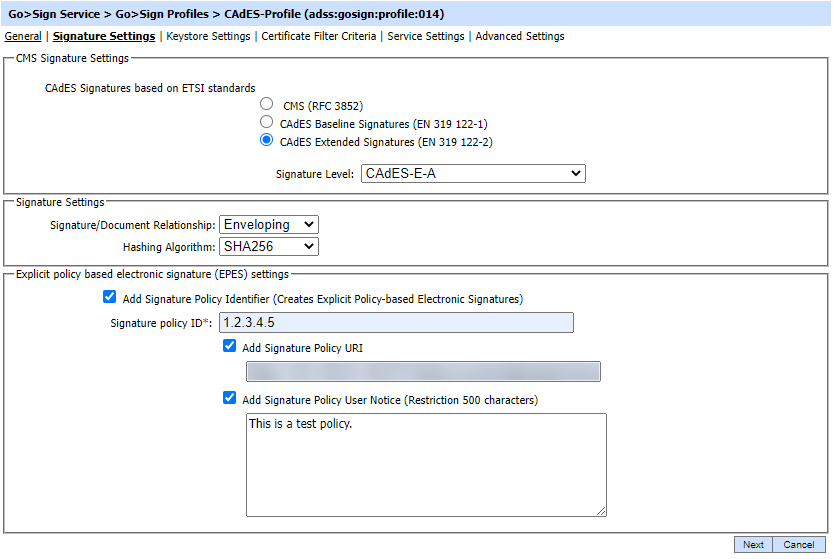Viewport: 833px width, 559px height.
Task: Open the Advanced Settings tab
Action: coord(520,36)
